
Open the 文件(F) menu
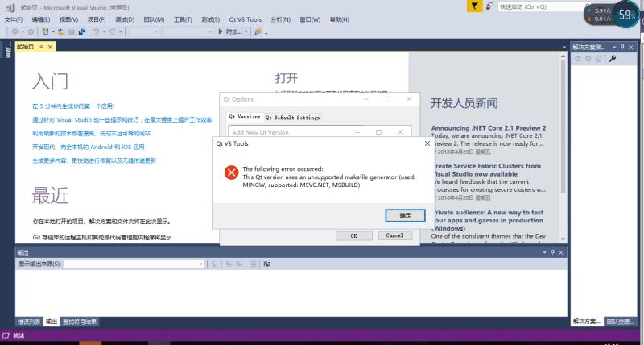coord(14,19)
